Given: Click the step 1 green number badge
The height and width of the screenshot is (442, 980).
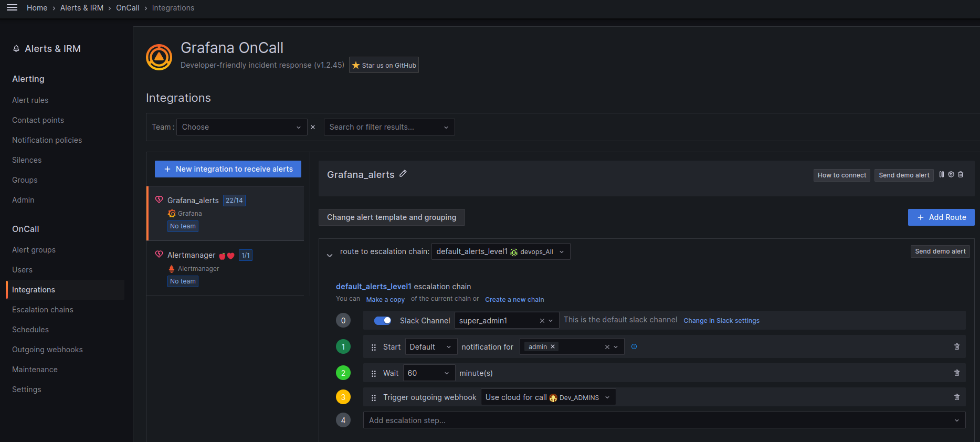Looking at the screenshot, I should point(343,346).
